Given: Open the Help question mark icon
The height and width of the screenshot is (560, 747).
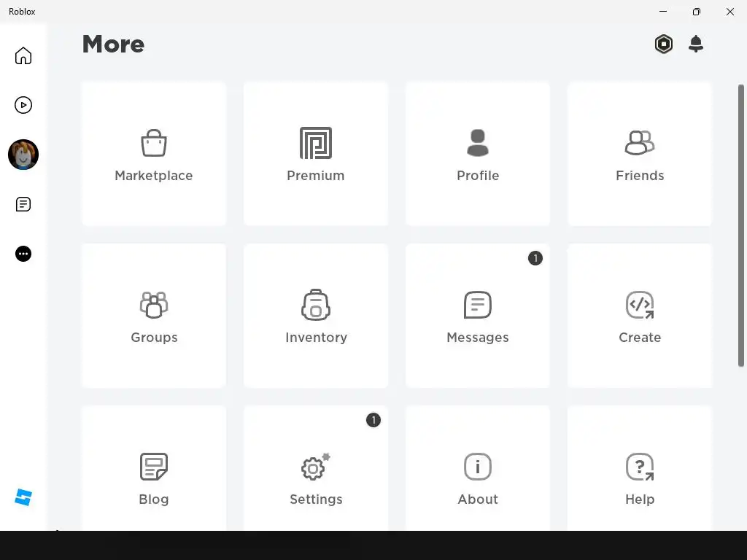Looking at the screenshot, I should 640,467.
